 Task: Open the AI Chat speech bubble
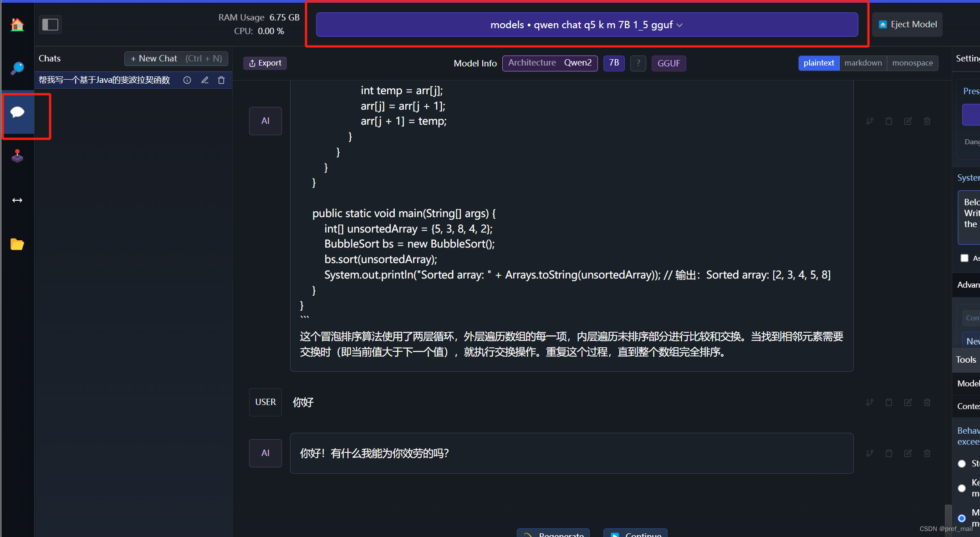(17, 112)
